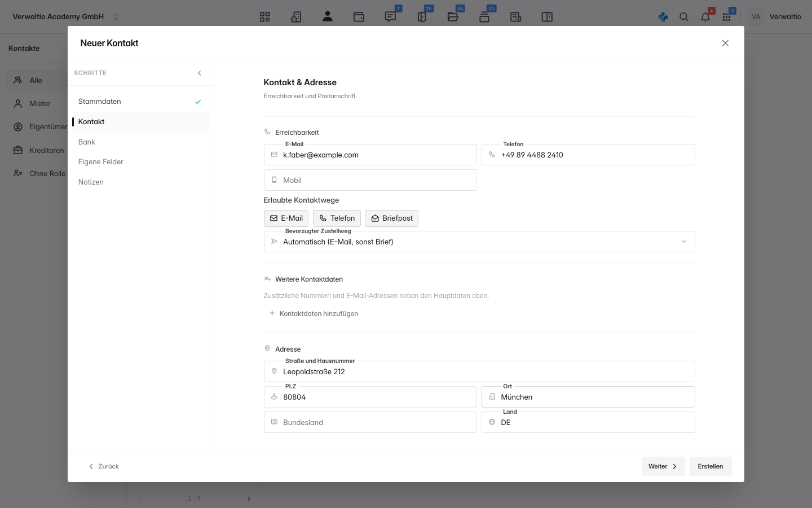Close the Neuer Kontakt dialog
Image resolution: width=812 pixels, height=508 pixels.
[725, 43]
